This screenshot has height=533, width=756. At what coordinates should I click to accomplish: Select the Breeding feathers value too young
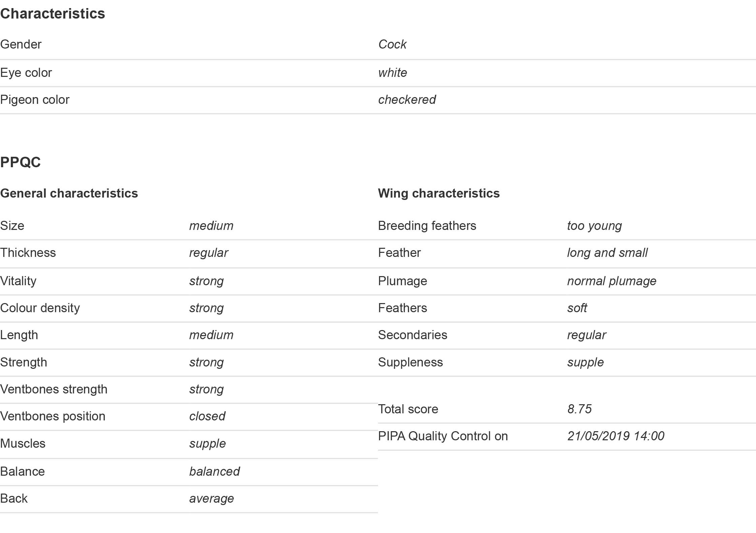pyautogui.click(x=594, y=226)
